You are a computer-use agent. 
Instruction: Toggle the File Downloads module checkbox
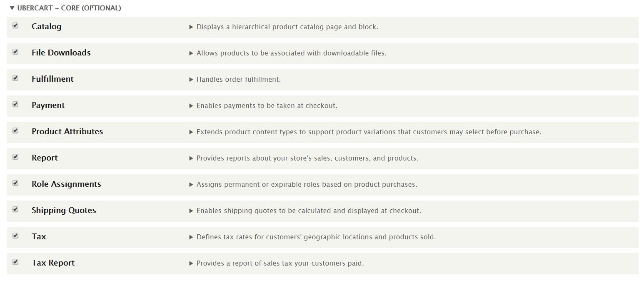coord(15,52)
